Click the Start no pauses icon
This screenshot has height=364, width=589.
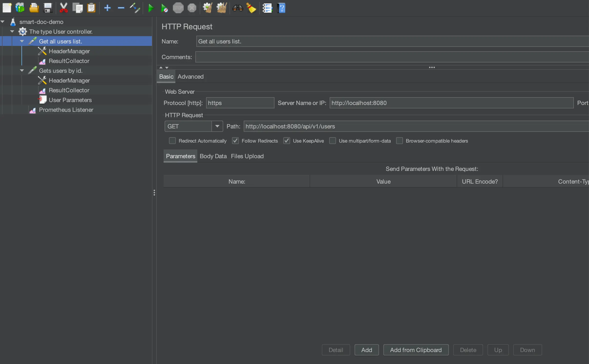point(164,8)
